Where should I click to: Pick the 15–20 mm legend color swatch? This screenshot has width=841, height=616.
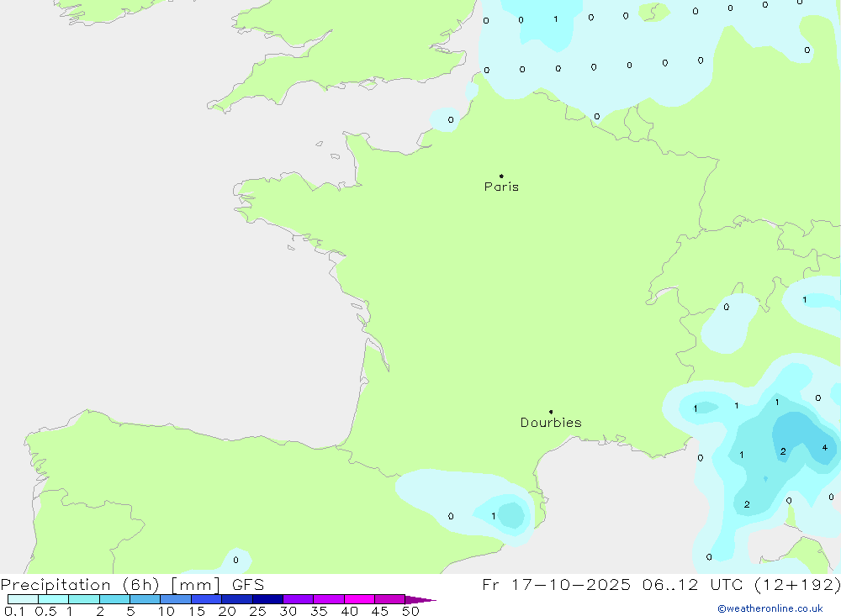[207, 599]
